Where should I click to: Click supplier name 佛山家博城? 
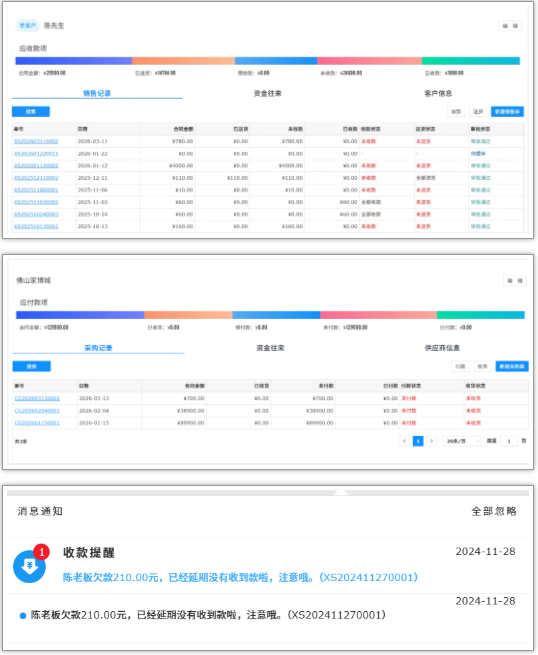(33, 280)
